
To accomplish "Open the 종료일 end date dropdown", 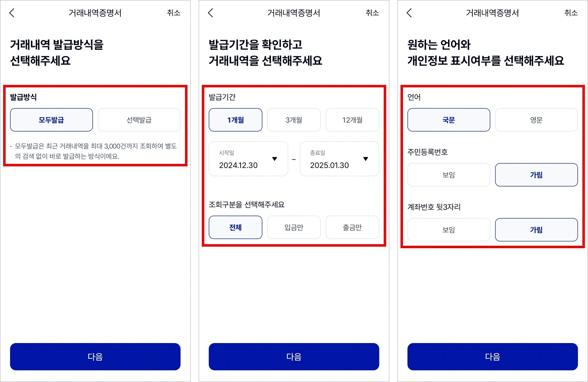I will pos(339,159).
